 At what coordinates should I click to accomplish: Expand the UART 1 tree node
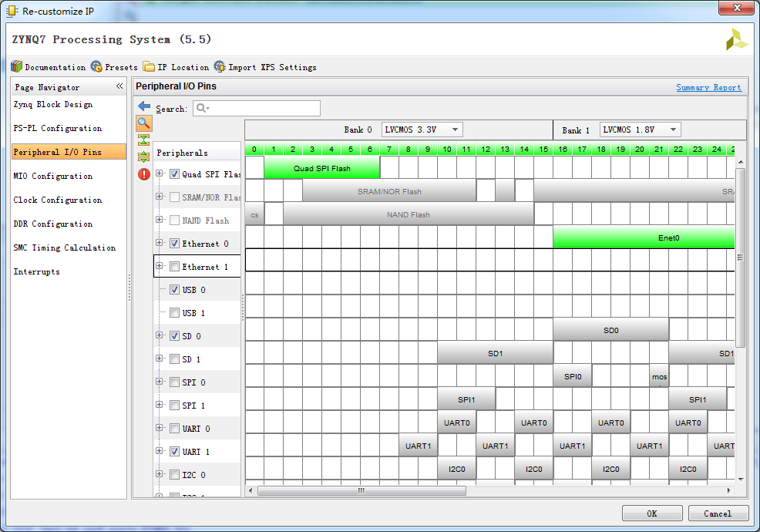point(159,450)
